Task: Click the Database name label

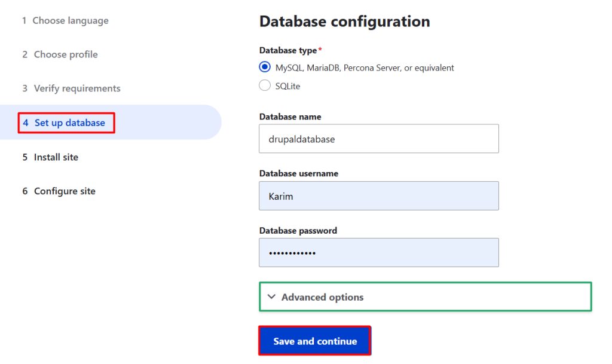Action: click(290, 117)
